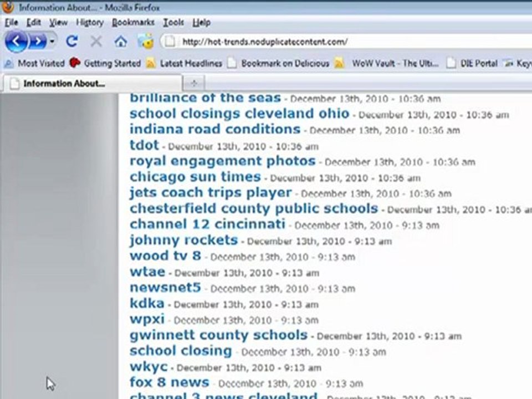Screen dimensions: 532x399
Task: Click the WoW Vault feed icon
Action: (x=339, y=63)
